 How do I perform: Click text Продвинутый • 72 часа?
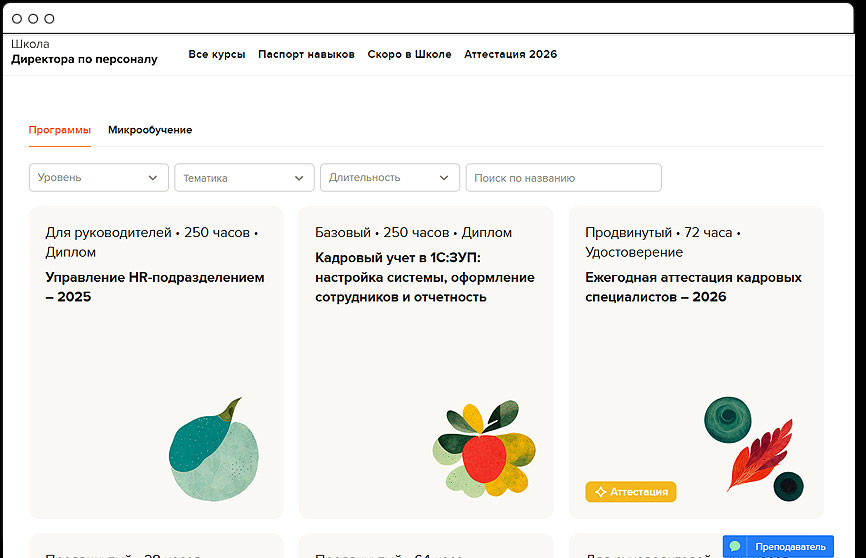point(658,233)
